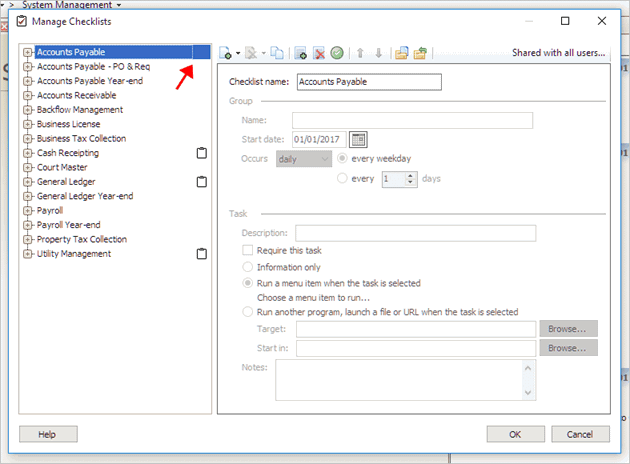The image size is (630, 464).
Task: Click the add task icon
Action: 300,53
